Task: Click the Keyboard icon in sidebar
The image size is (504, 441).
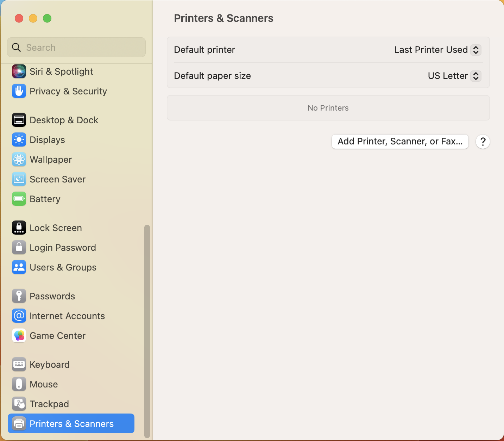Action: pos(19,365)
